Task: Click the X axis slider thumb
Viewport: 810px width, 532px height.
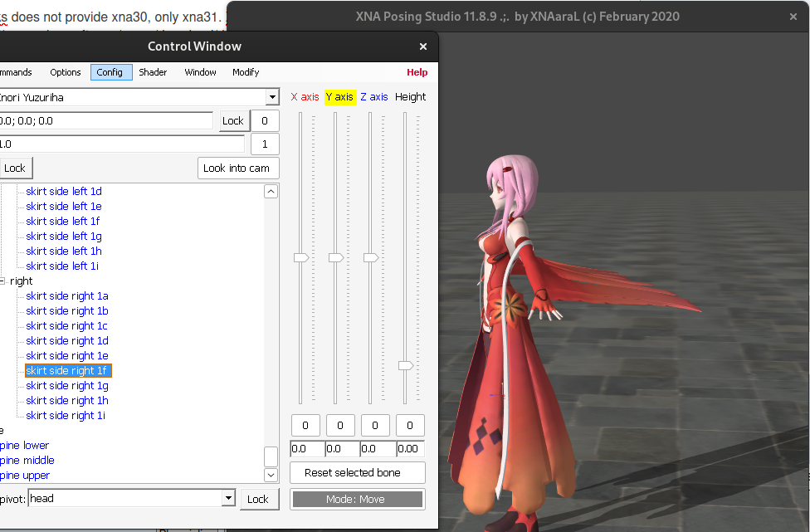Action: click(301, 257)
